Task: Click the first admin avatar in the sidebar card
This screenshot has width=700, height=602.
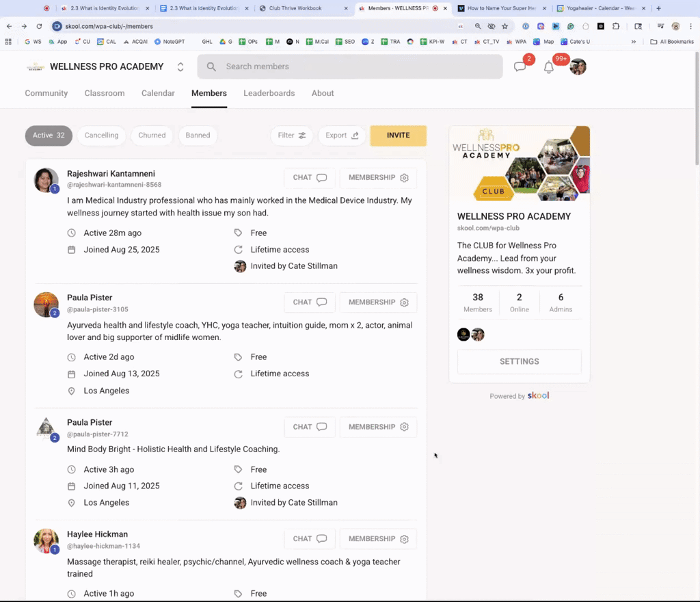Action: 463,335
